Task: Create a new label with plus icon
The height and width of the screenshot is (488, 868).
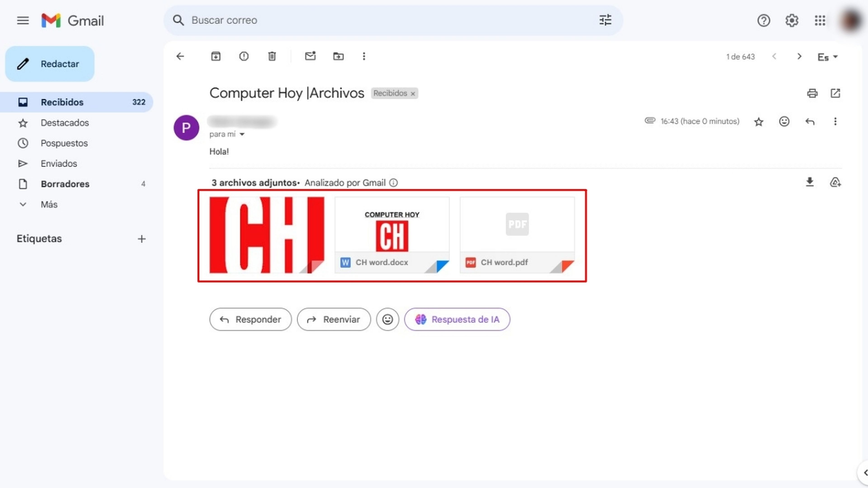Action: tap(142, 239)
